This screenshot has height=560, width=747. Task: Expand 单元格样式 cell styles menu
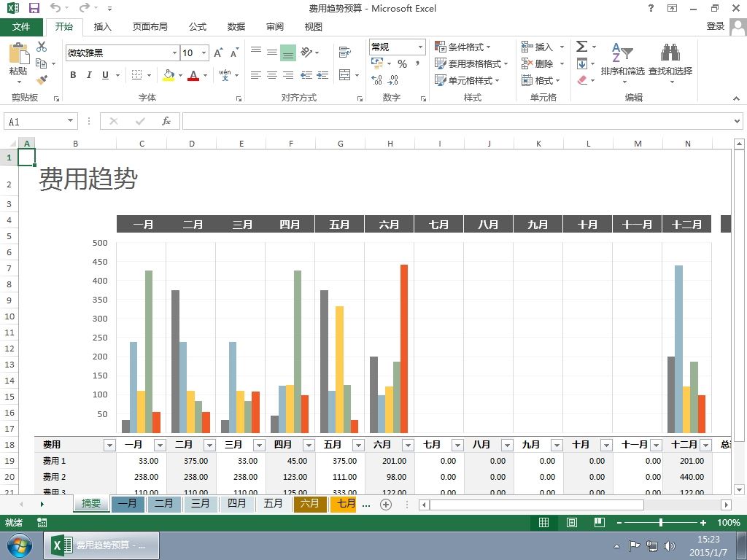(x=467, y=80)
